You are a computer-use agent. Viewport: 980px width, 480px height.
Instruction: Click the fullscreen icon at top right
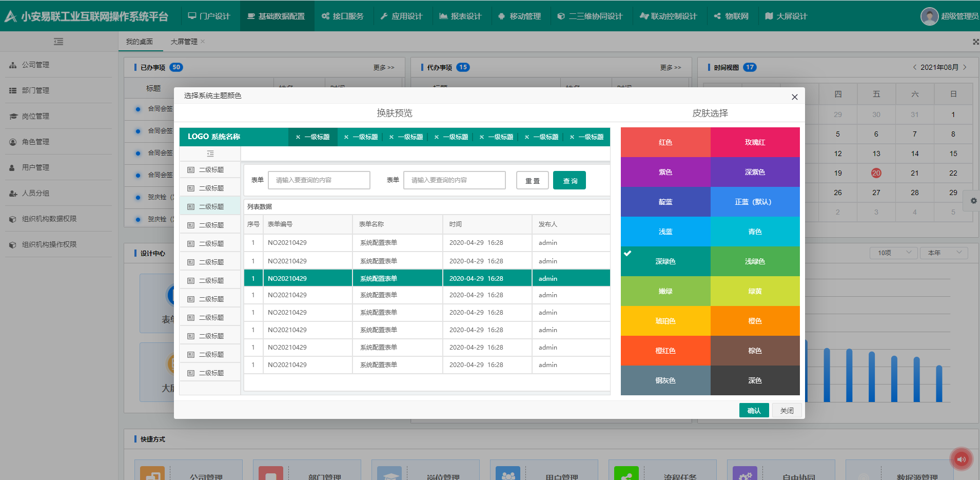point(975,42)
